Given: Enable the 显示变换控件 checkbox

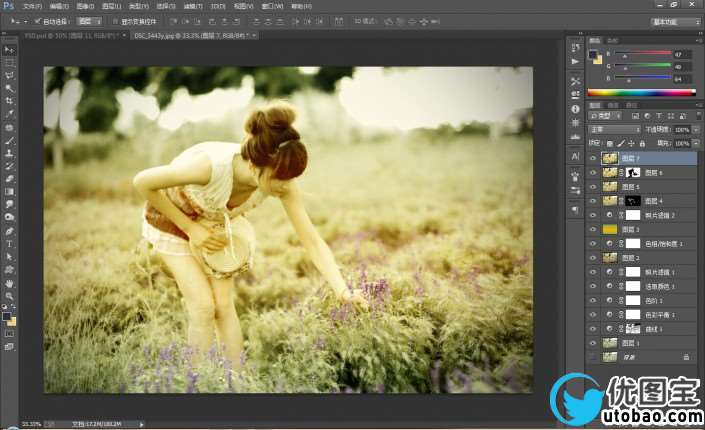Looking at the screenshot, I should (115, 21).
